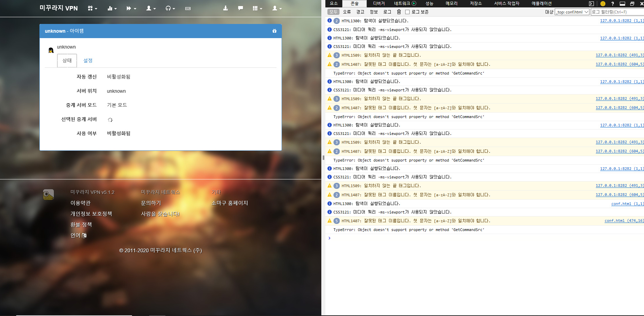Open the bar chart statistics menu

coord(112,8)
